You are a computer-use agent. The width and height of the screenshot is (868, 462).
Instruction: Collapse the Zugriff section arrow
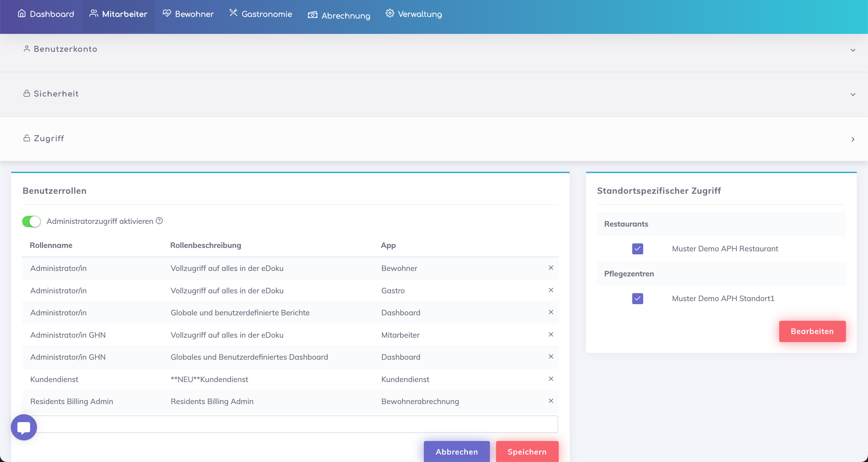[x=853, y=139]
